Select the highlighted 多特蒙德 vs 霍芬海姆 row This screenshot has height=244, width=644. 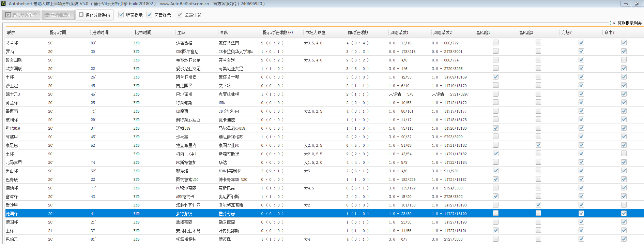coord(184,214)
